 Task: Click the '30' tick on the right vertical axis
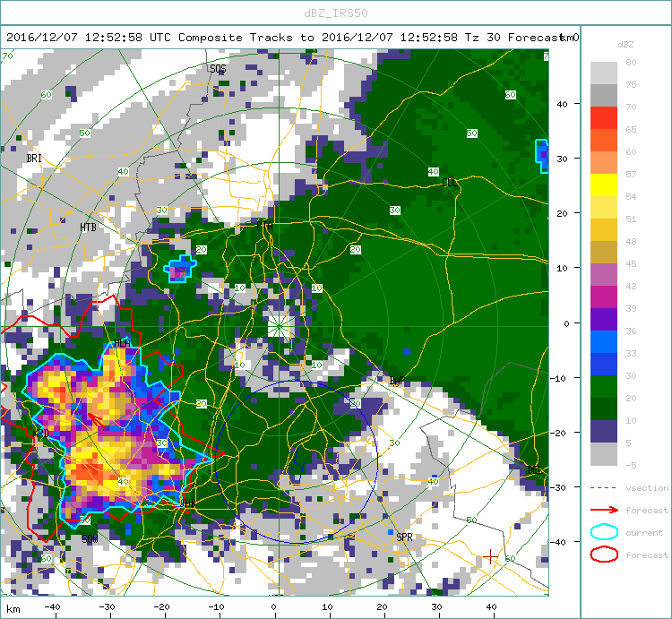pos(562,159)
